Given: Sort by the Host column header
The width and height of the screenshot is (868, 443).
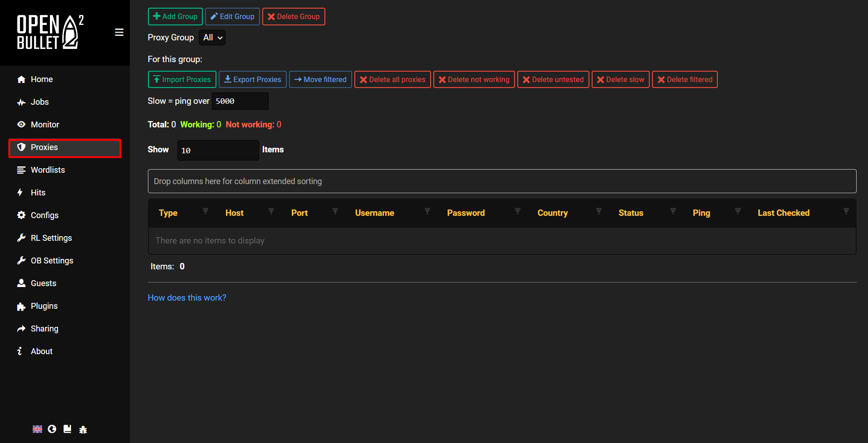Looking at the screenshot, I should pos(235,213).
